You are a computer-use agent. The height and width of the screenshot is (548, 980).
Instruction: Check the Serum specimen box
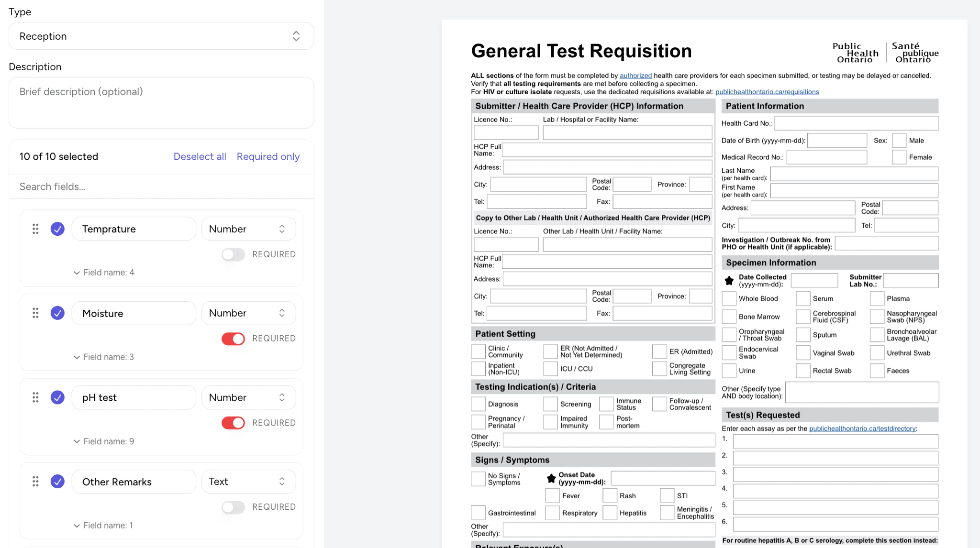pyautogui.click(x=803, y=298)
